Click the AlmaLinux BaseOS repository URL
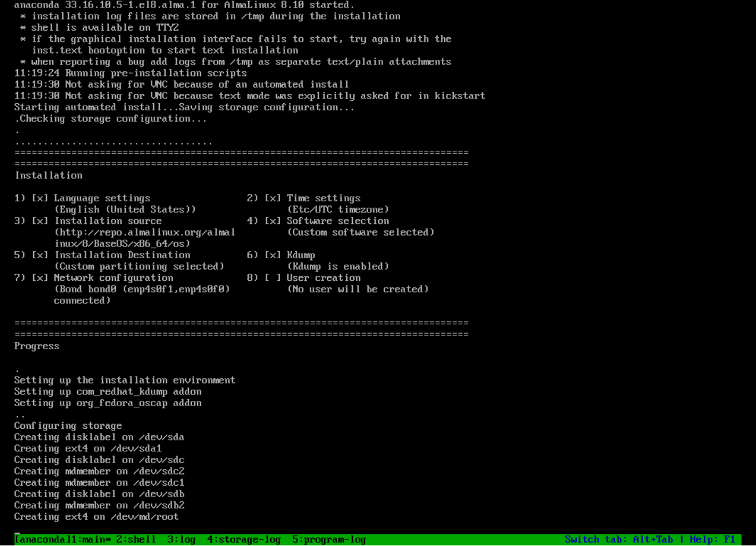756x546 pixels. click(x=145, y=232)
